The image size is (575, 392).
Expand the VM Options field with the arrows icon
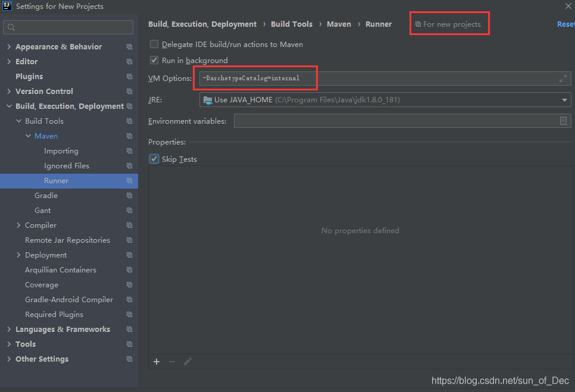563,79
